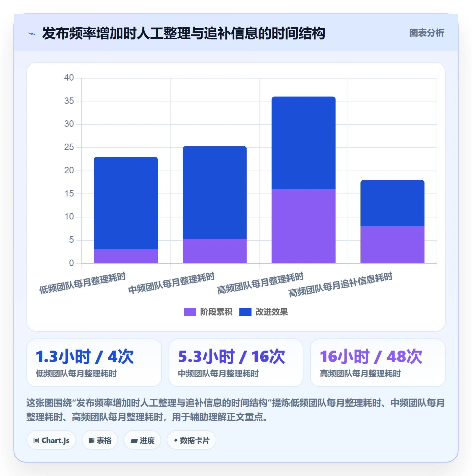Click purple segment of 高频团队每月追补信息耗时 bar
472x476 pixels.
(392, 245)
